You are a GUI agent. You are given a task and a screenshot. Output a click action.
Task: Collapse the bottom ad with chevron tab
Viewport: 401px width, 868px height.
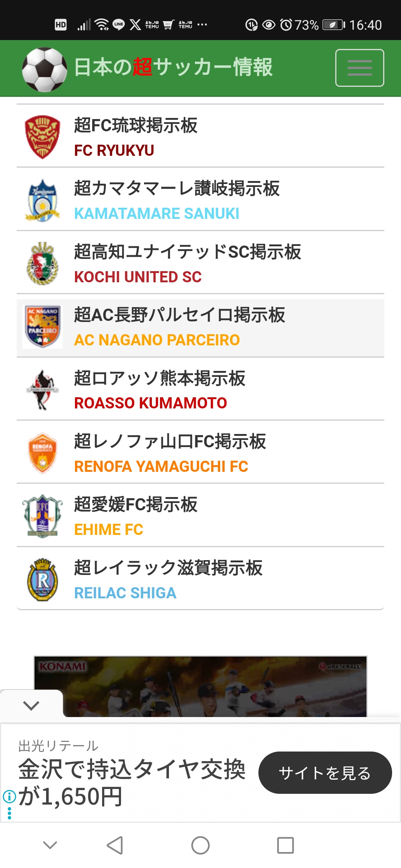click(x=31, y=705)
